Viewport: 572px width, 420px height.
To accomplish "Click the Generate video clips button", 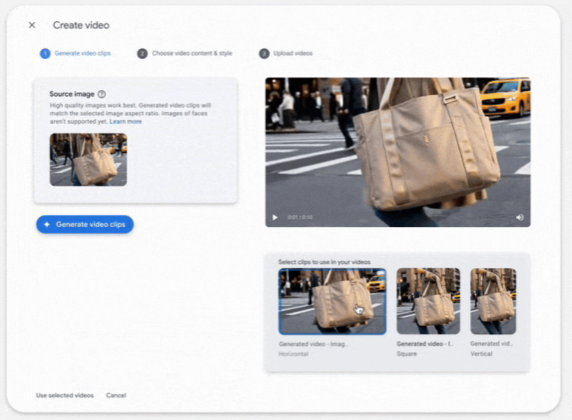I will click(x=85, y=224).
